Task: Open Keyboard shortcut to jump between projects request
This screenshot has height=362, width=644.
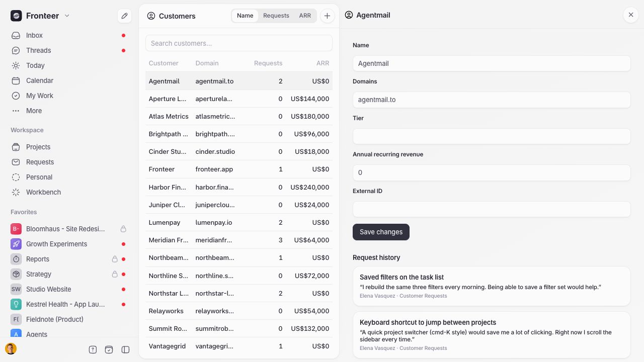Action: pyautogui.click(x=492, y=335)
